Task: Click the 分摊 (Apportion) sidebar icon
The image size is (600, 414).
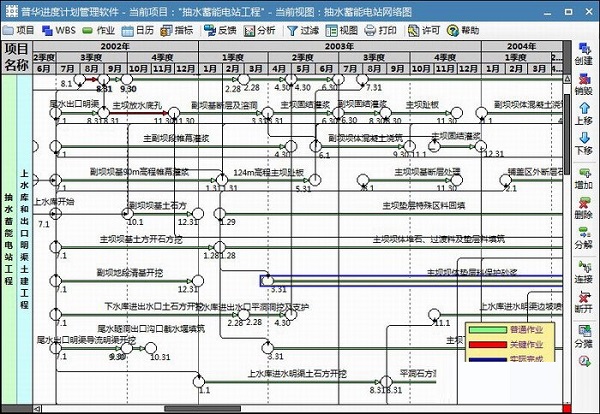Action: [x=584, y=331]
